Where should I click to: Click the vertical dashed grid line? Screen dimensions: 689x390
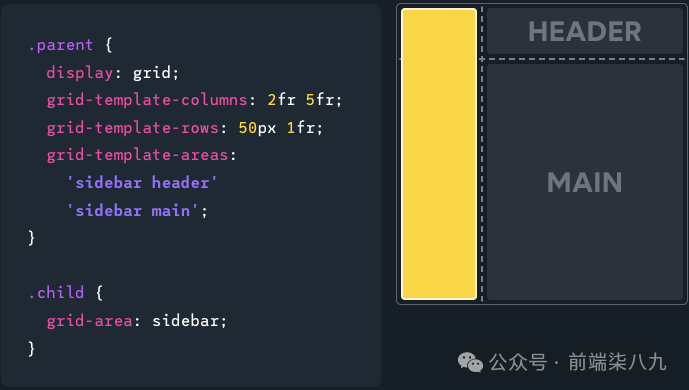482,154
